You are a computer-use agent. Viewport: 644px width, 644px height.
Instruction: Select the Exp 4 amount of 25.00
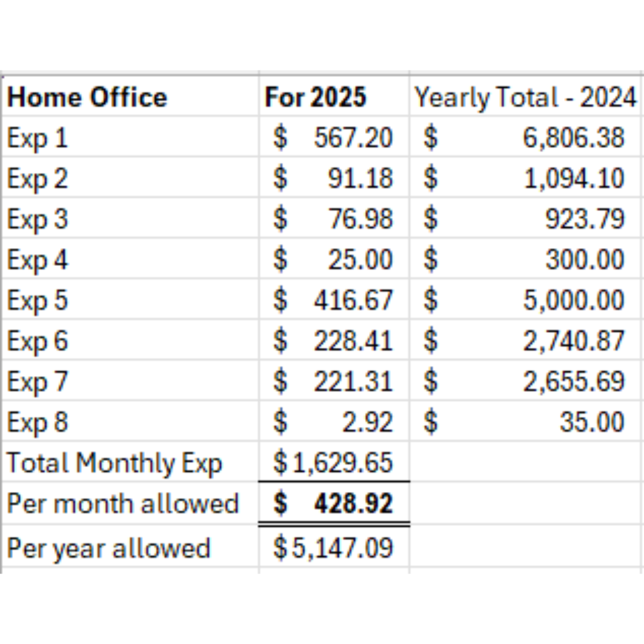tap(360, 259)
